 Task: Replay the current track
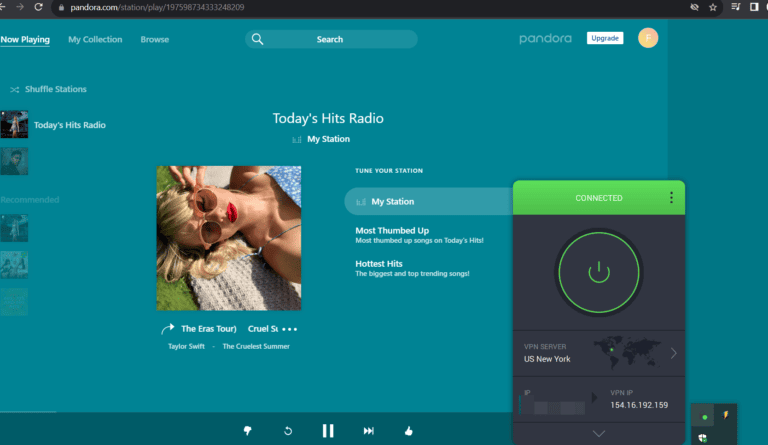(288, 431)
